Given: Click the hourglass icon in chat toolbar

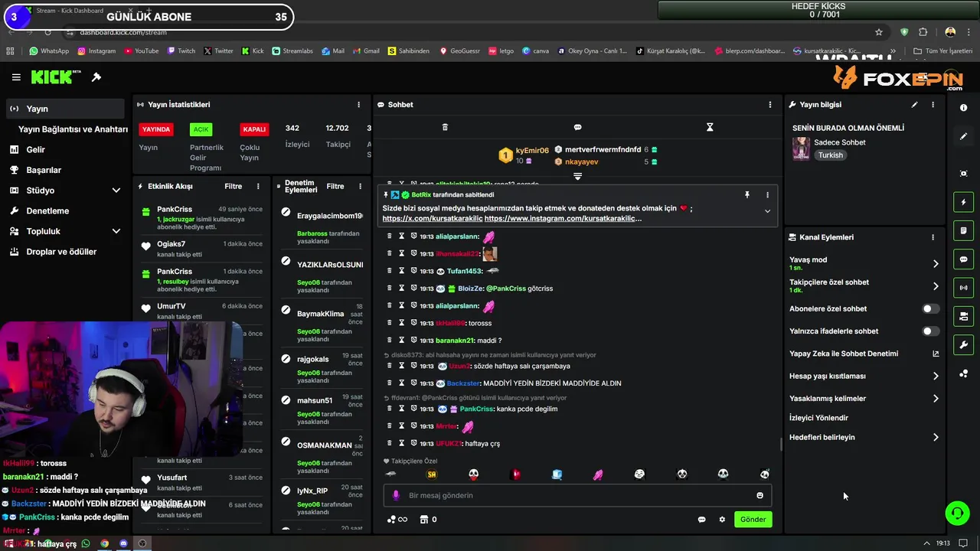Looking at the screenshot, I should [x=710, y=127].
